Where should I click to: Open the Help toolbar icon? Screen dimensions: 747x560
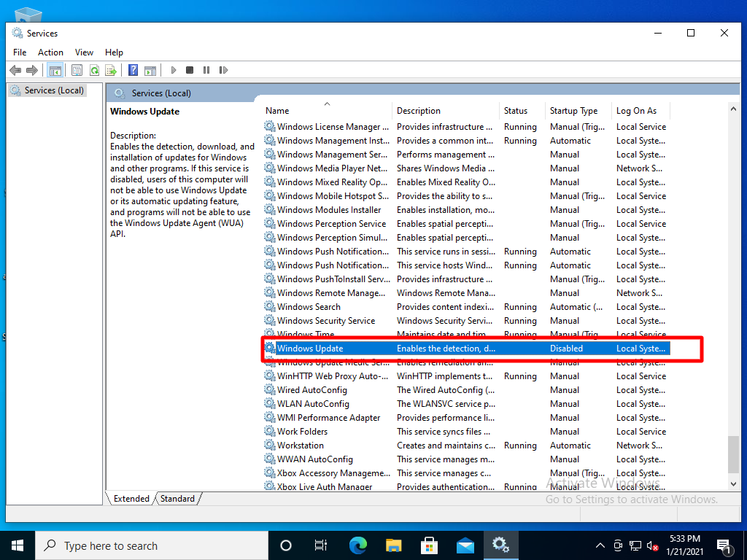pyautogui.click(x=133, y=71)
